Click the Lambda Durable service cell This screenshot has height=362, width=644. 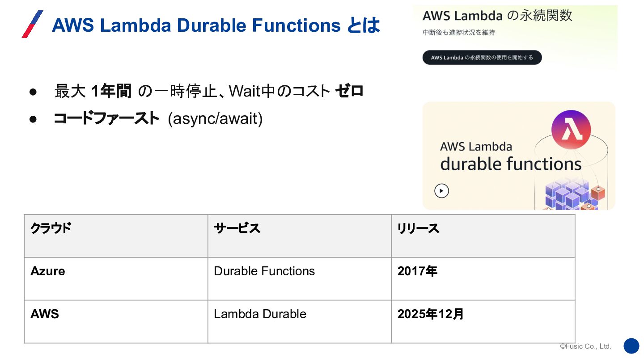click(299, 321)
